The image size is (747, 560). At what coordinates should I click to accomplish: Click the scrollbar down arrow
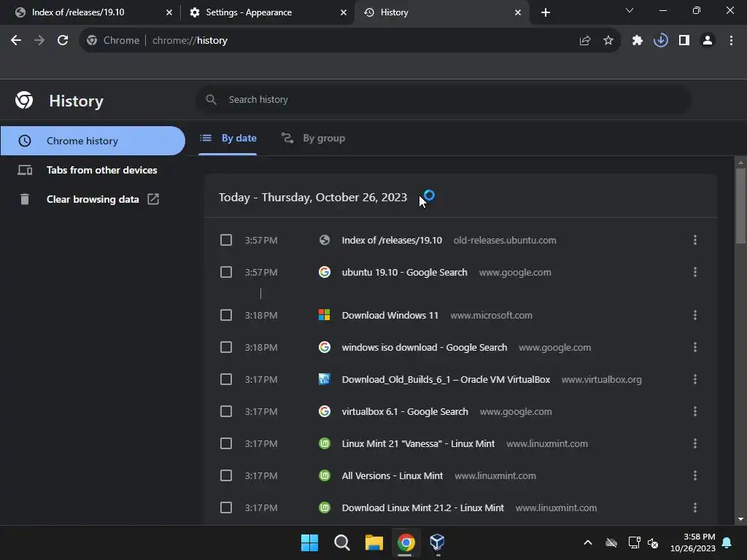click(740, 519)
